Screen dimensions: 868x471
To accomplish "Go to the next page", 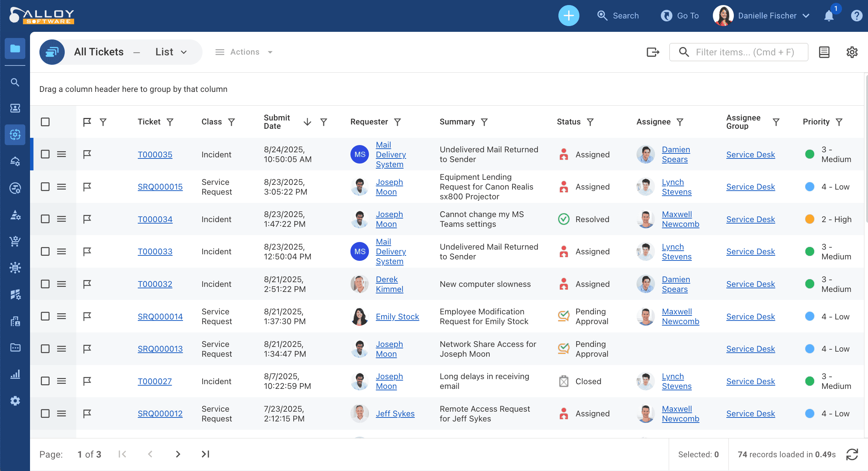I will (x=178, y=454).
